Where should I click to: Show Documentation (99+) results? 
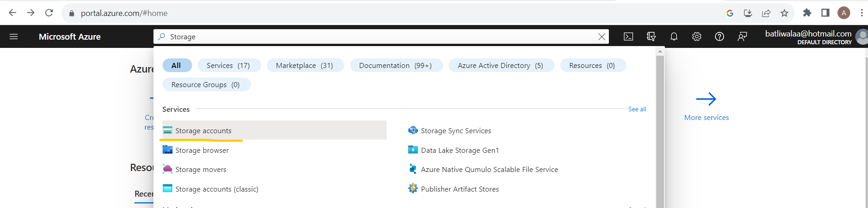tap(395, 66)
